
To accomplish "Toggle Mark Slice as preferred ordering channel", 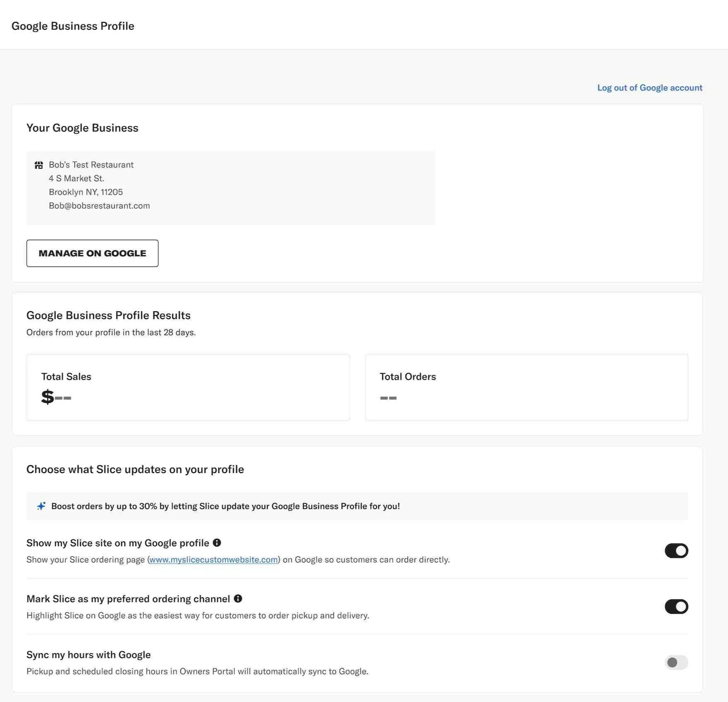I will (x=676, y=606).
